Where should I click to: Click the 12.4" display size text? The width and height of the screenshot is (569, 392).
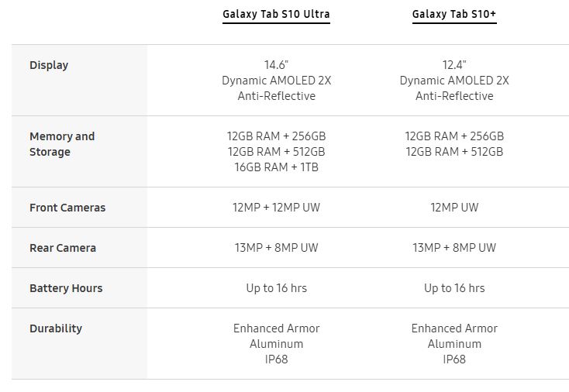click(x=454, y=65)
